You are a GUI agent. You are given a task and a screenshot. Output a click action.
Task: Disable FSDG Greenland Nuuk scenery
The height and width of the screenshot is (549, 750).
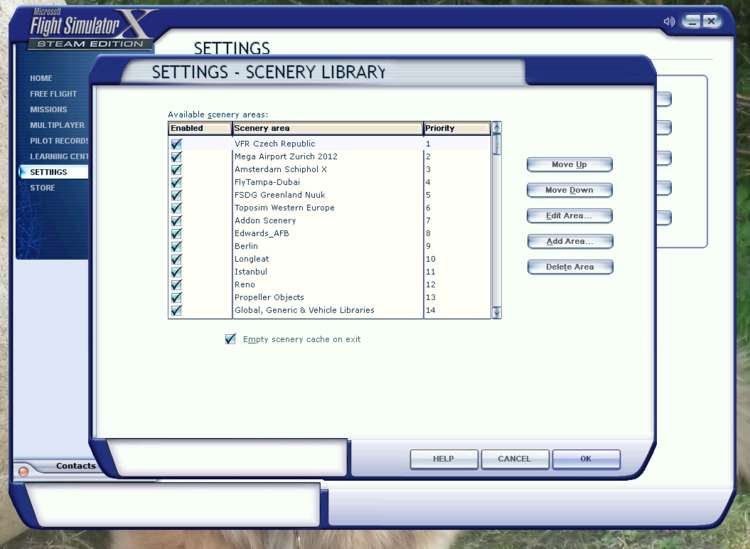click(176, 195)
